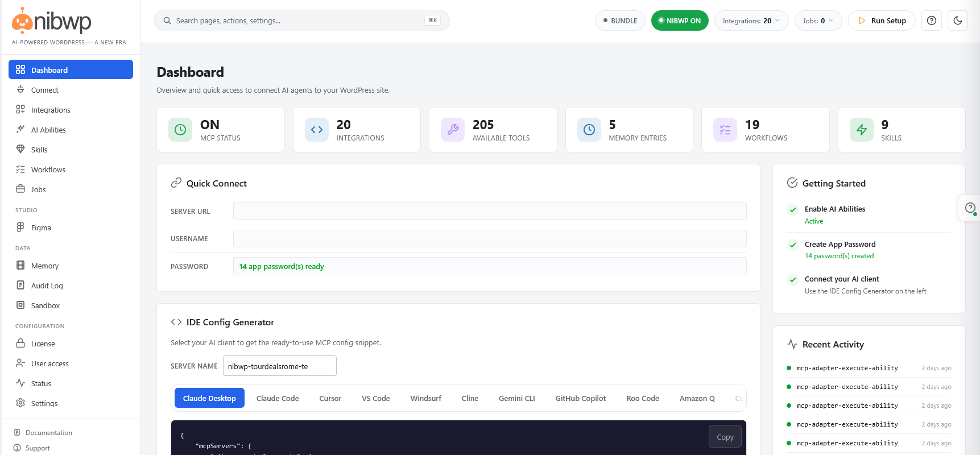
Task: Copy the config snippet with Copy button
Action: 725,436
